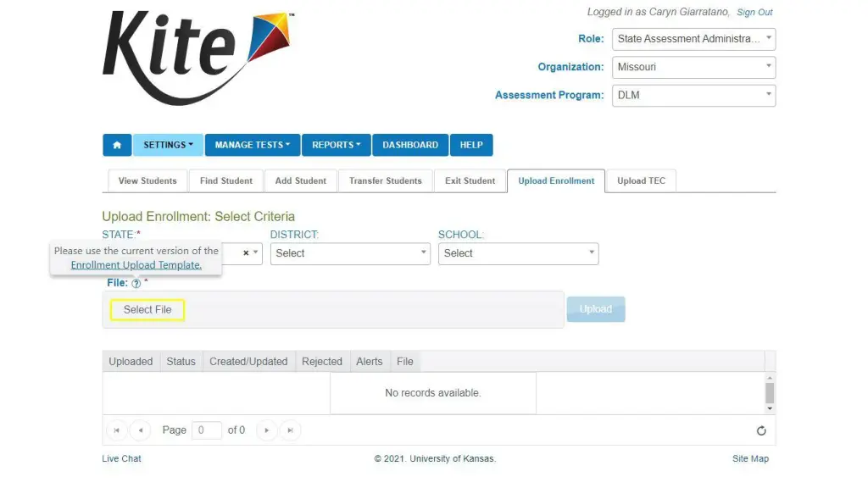Open the Assessment Program dropdown
Viewport: 868px width, 488px height.
point(693,95)
